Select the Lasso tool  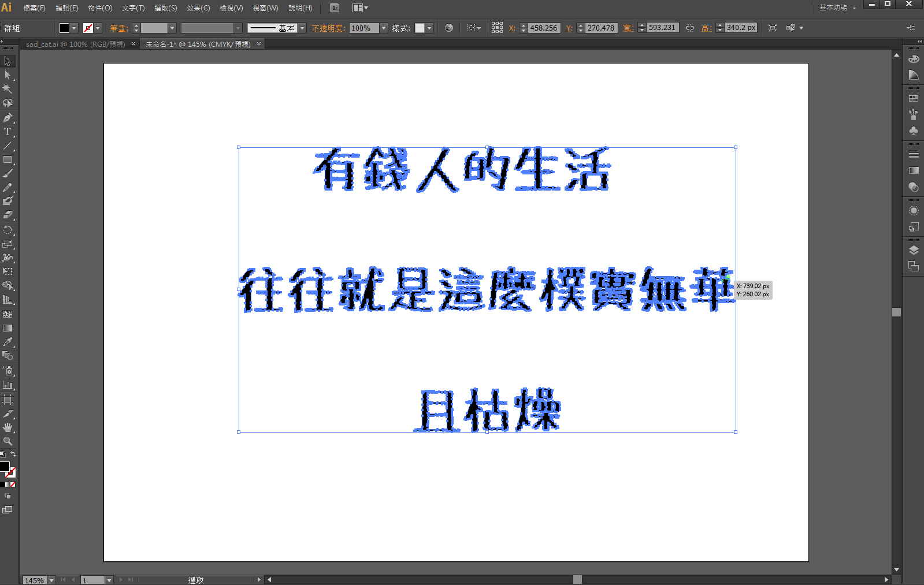click(8, 103)
